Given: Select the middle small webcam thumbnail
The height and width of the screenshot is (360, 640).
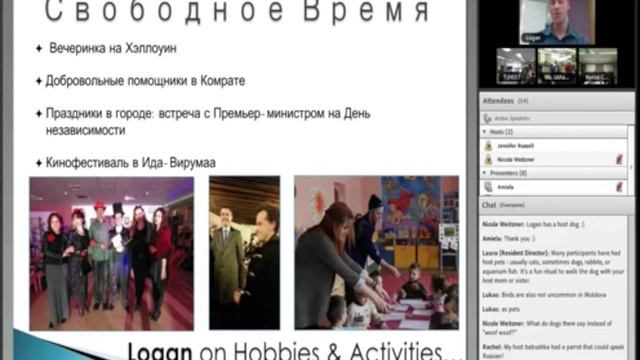Looking at the screenshot, I should point(557,66).
